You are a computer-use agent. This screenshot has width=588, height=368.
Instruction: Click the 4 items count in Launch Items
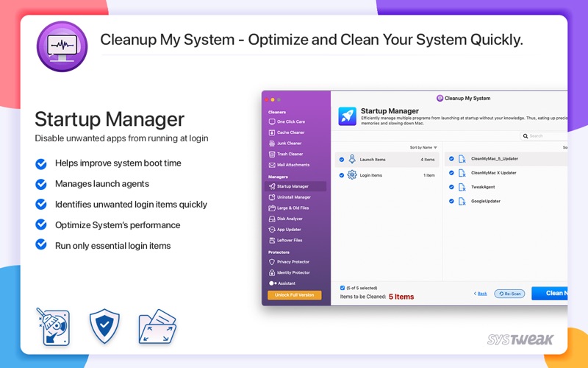click(428, 160)
